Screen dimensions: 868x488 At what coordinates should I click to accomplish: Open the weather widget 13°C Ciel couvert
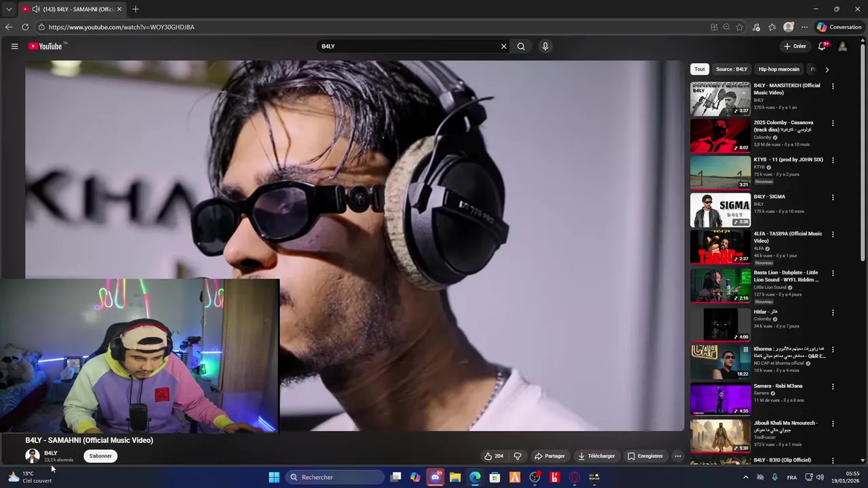[29, 477]
